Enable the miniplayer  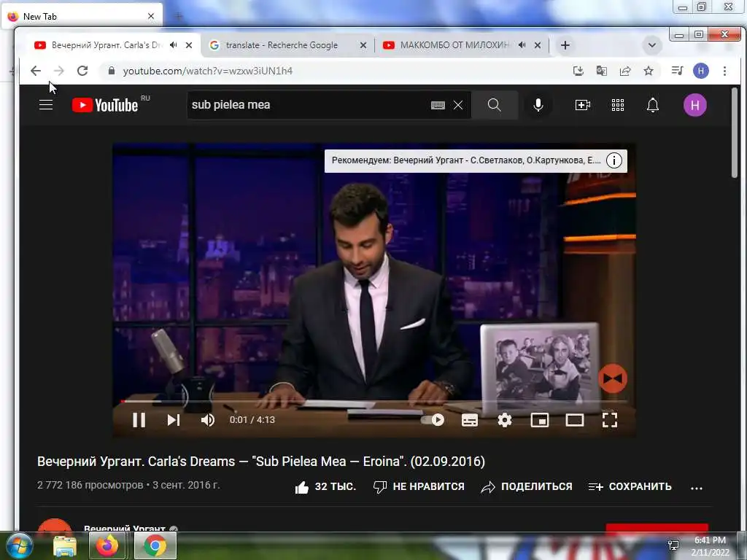pyautogui.click(x=540, y=419)
